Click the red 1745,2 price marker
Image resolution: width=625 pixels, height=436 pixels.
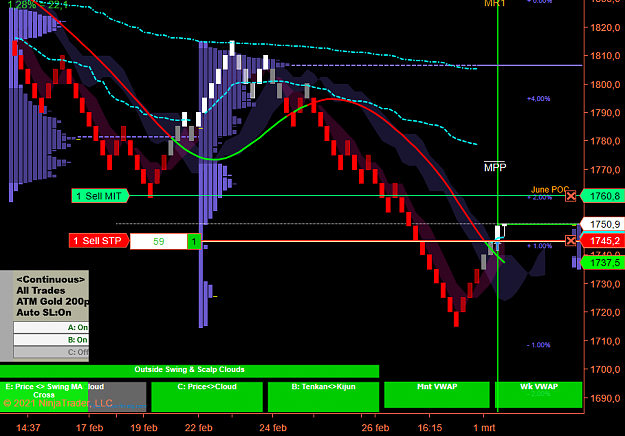(x=603, y=240)
